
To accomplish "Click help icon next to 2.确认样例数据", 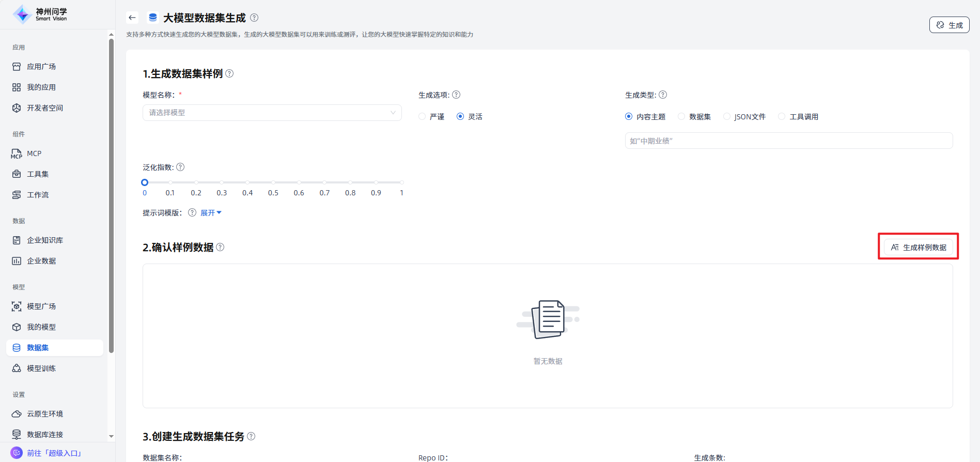I will tap(220, 247).
